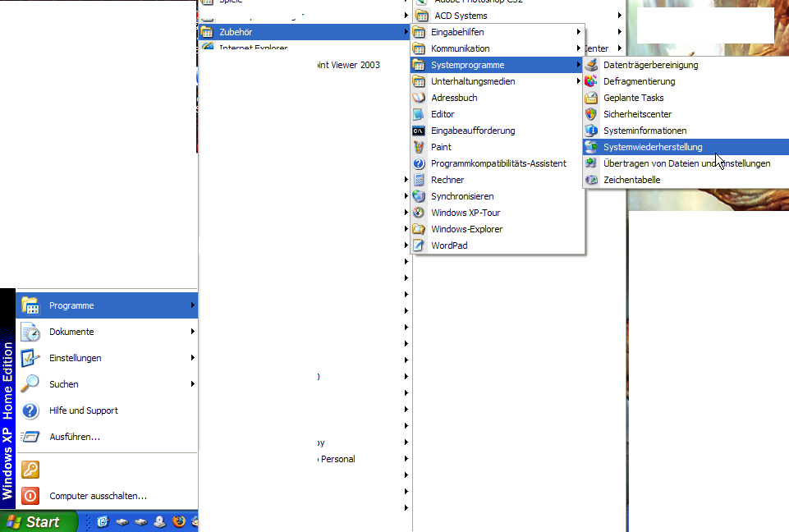
Task: Open Eingabeaufforderung command prompt
Action: tap(498, 131)
